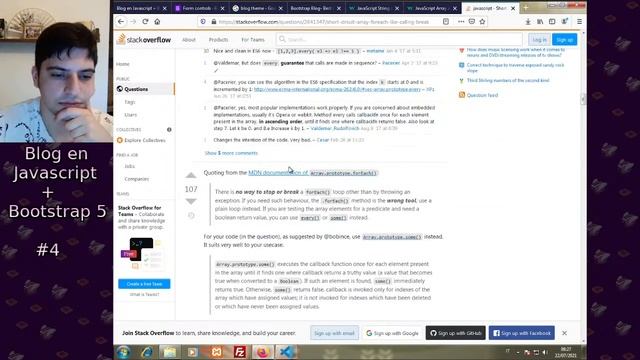This screenshot has height=360, width=640.
Task: Toggle reader view icon in address bar
Action: point(446,22)
